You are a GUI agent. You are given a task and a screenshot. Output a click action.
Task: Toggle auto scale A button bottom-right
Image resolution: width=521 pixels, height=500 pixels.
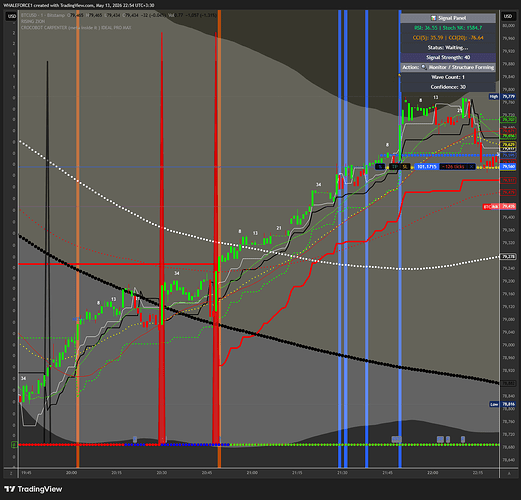tap(509, 473)
